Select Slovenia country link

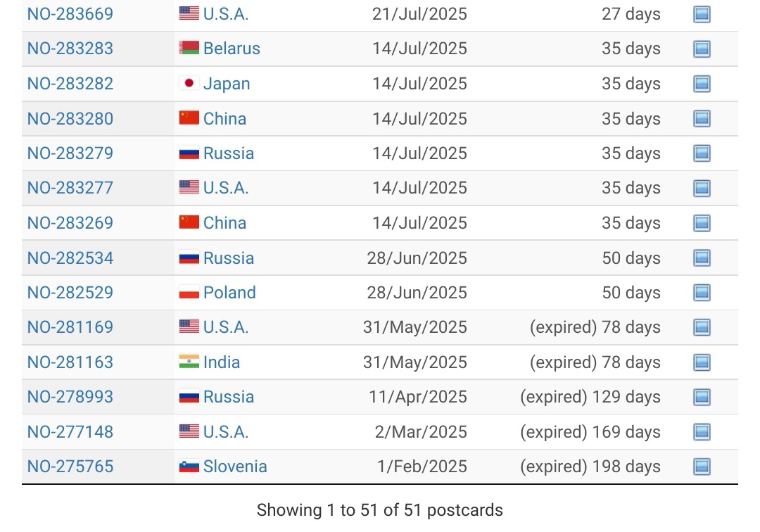pyautogui.click(x=235, y=467)
